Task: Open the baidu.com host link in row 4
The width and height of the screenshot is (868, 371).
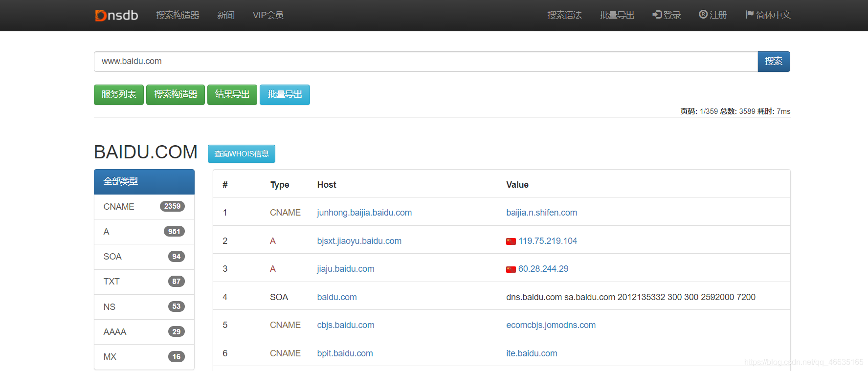Action: tap(337, 297)
